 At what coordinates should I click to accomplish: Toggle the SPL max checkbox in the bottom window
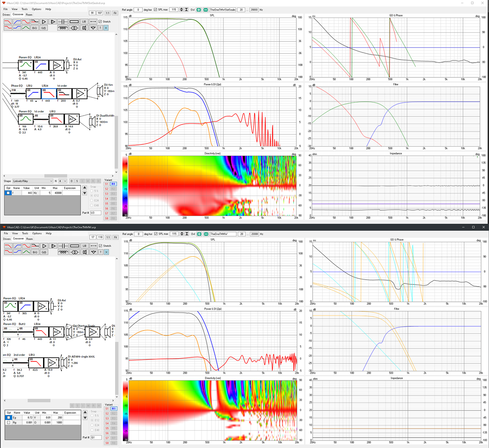[x=156, y=234]
